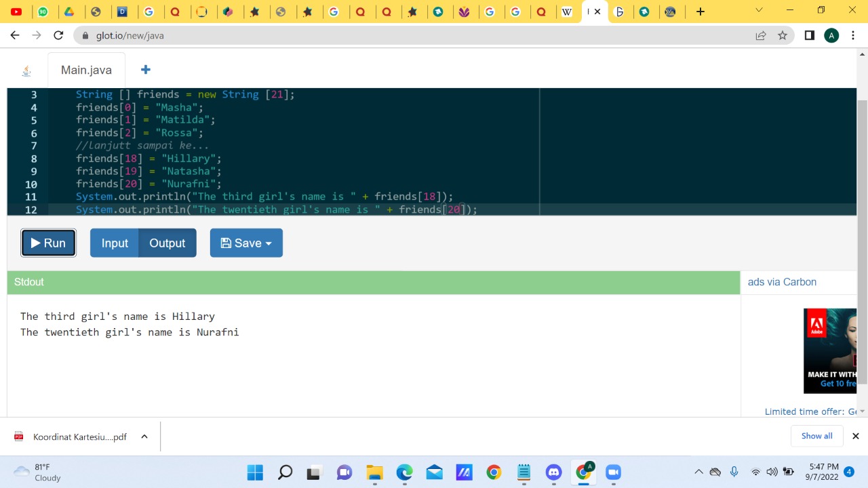868x488 pixels.
Task: Open Chrome tab search dropdown
Action: 759,11
